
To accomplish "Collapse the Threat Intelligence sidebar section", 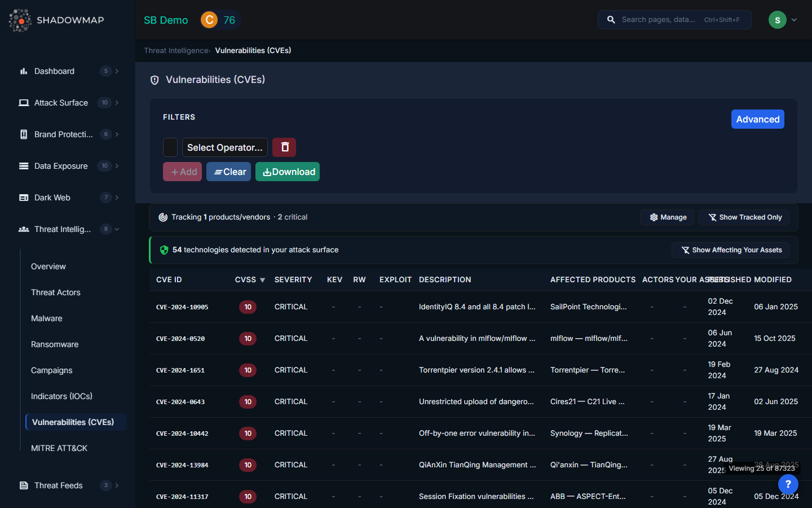I will (x=117, y=229).
